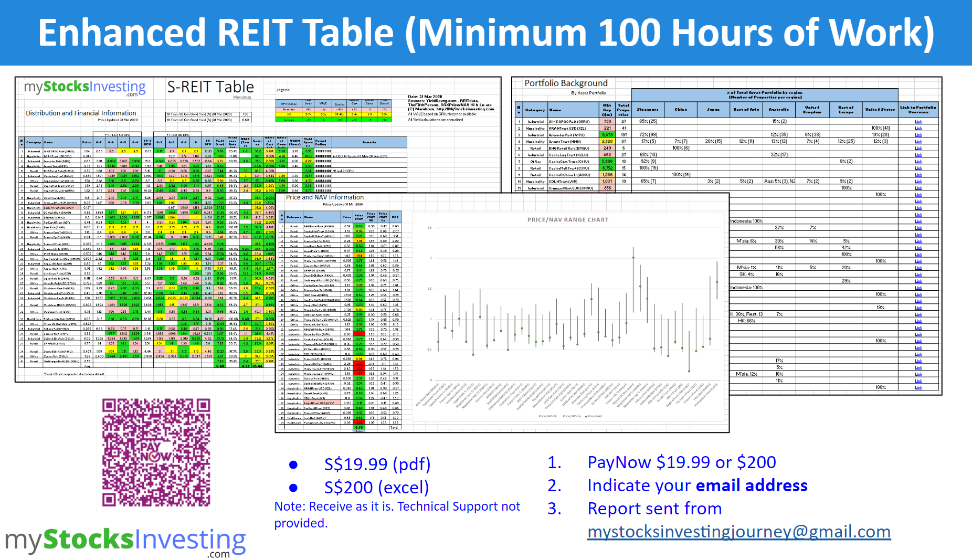Click 'By Asset Portfolio' subtitle
Viewport: 972px width, 560px height.
coord(588,93)
